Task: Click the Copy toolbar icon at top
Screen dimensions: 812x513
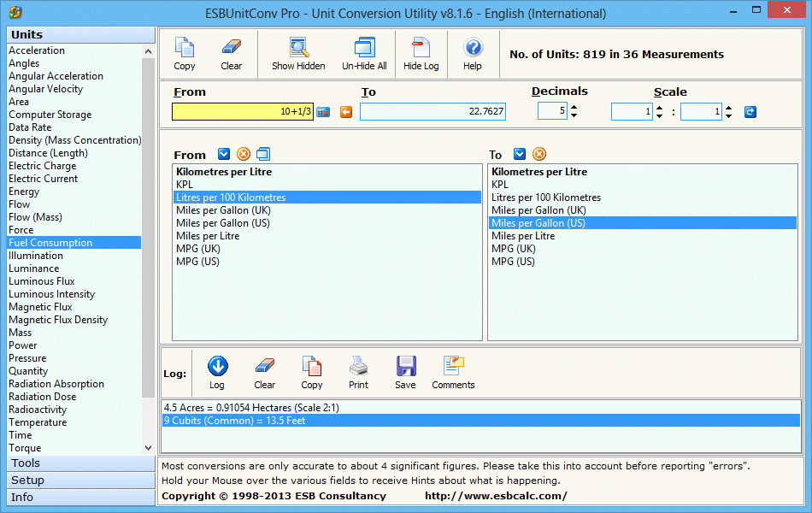Action: [x=185, y=48]
